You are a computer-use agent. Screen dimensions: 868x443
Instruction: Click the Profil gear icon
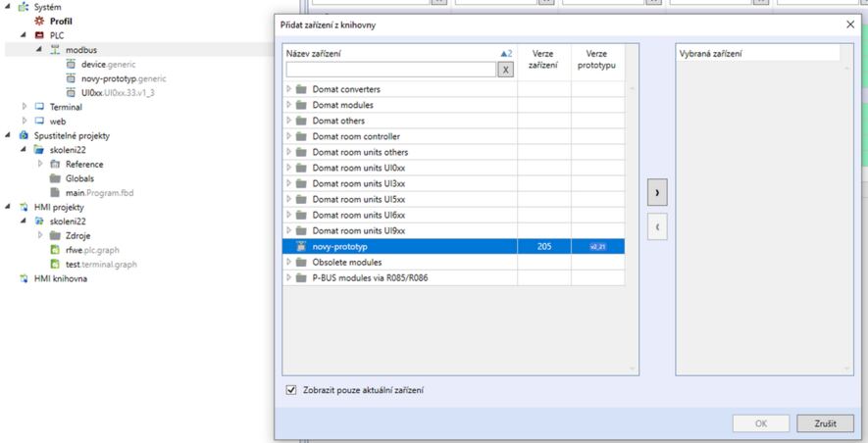point(39,21)
